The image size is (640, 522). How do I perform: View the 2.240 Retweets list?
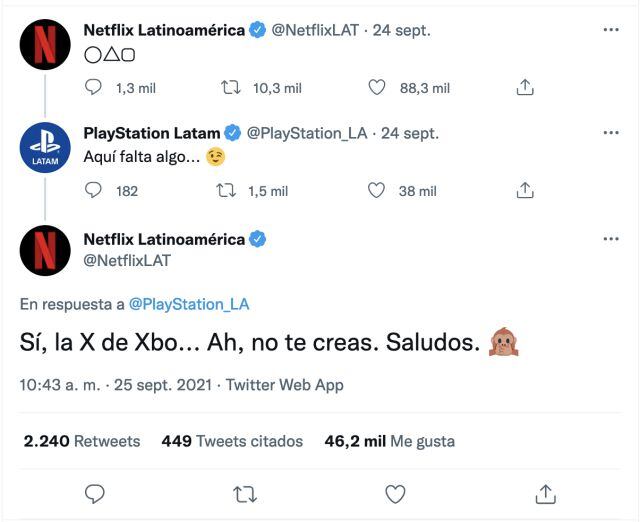pyautogui.click(x=82, y=441)
